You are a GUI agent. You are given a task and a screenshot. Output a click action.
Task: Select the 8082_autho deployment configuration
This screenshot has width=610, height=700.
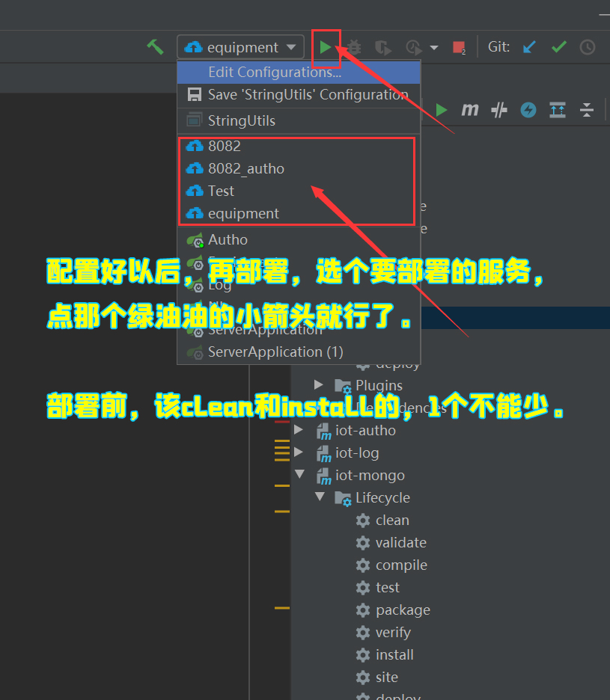coord(299,168)
